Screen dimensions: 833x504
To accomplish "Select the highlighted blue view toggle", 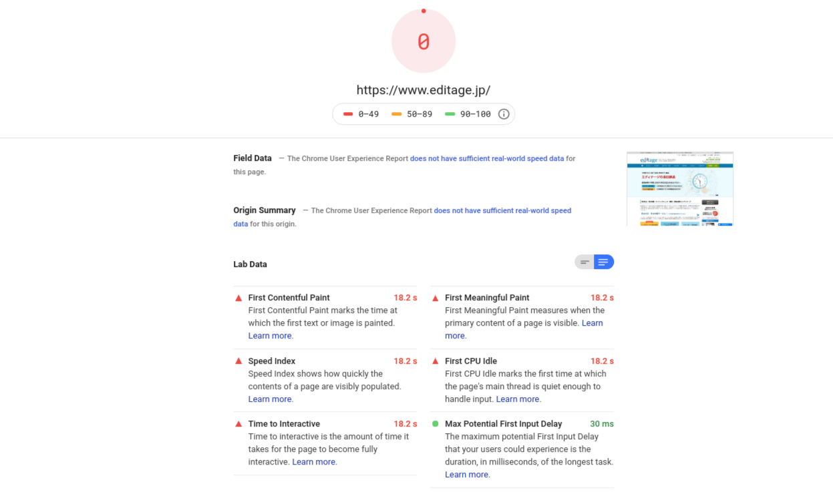I will point(604,262).
